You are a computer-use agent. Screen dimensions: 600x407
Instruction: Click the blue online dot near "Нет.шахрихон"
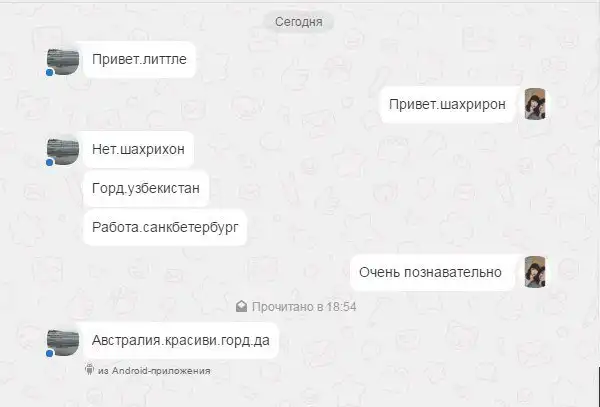[49, 163]
